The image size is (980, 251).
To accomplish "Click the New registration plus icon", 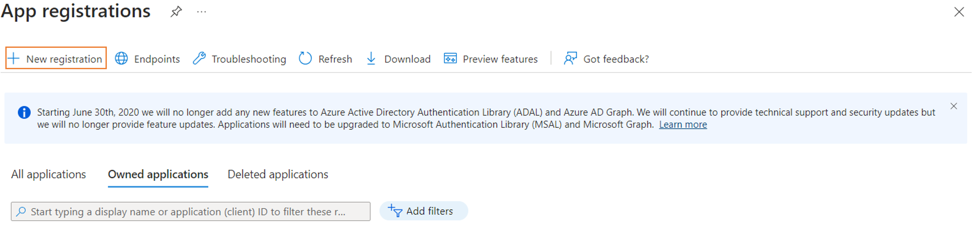I will (x=14, y=58).
